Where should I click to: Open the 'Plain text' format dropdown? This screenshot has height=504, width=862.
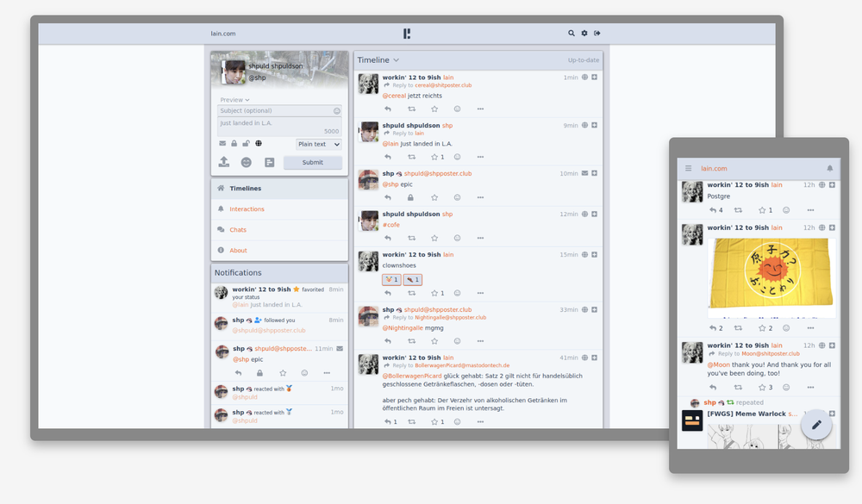319,144
